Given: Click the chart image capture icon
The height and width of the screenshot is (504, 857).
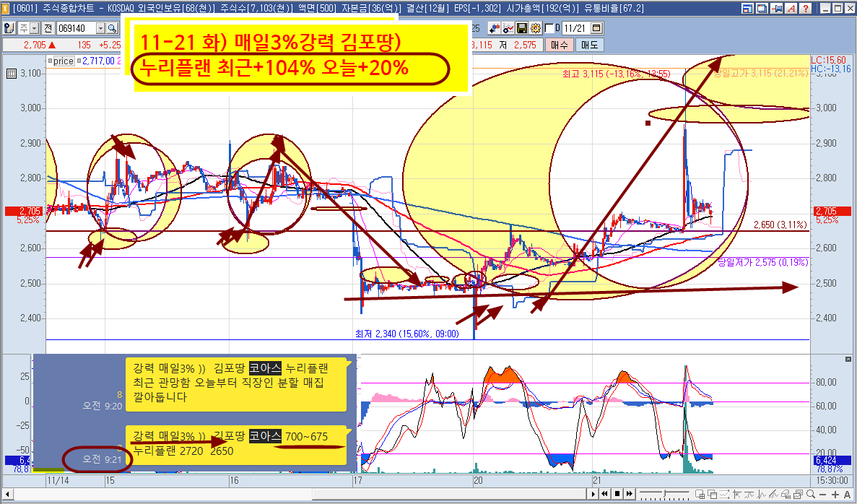Looking at the screenshot, I should (799, 495).
